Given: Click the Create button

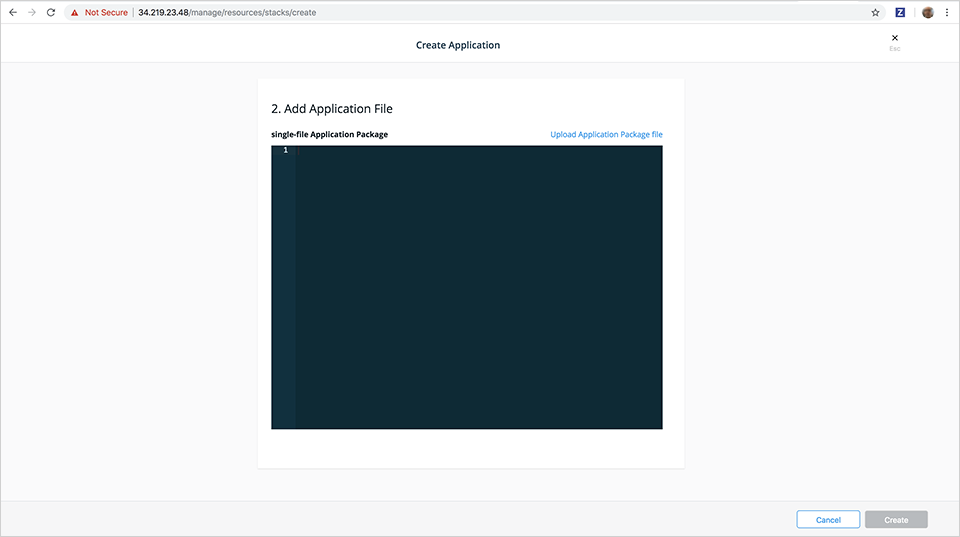Looking at the screenshot, I should click(x=896, y=519).
